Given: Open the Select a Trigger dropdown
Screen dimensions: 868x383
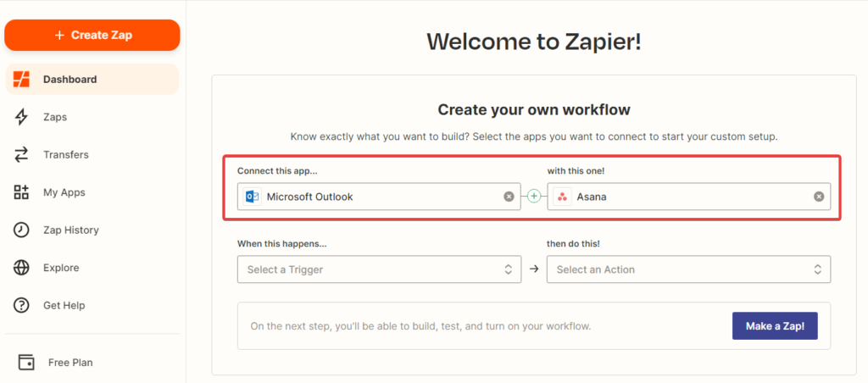Looking at the screenshot, I should pos(379,269).
